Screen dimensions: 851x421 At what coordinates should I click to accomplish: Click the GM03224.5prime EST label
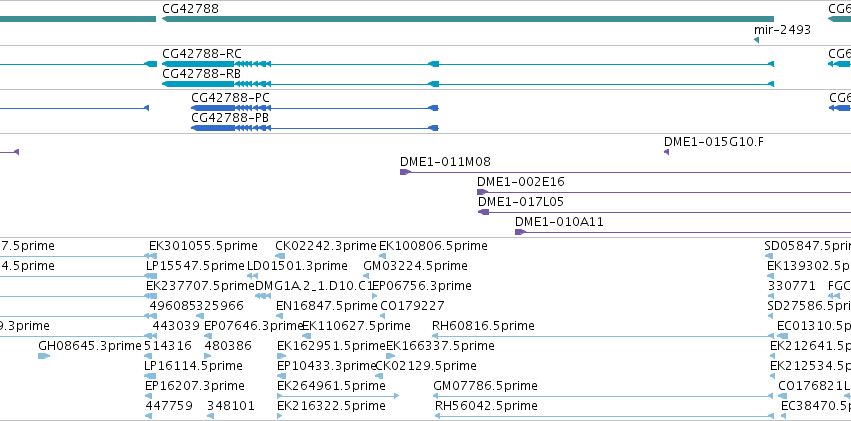(415, 266)
